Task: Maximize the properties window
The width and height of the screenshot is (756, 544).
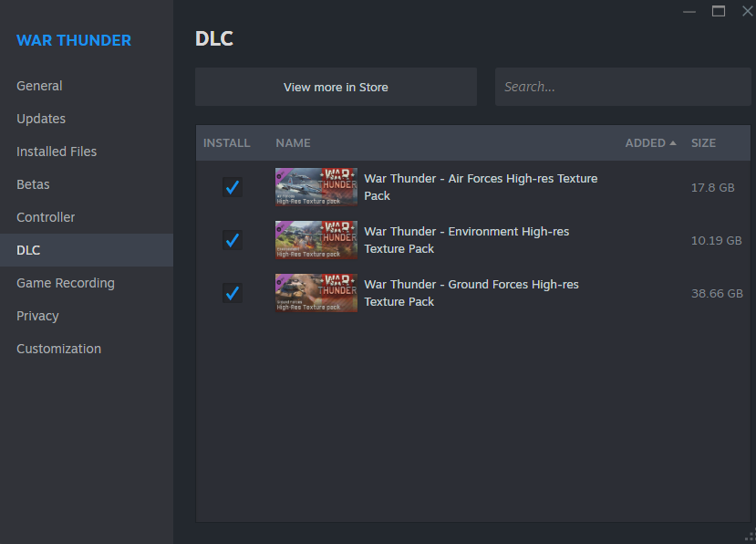Action: point(718,11)
